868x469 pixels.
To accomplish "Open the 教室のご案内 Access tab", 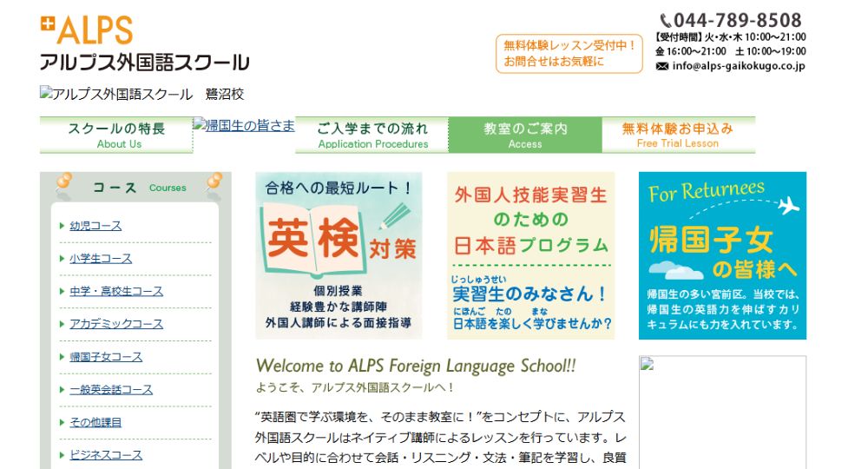I will 525,135.
